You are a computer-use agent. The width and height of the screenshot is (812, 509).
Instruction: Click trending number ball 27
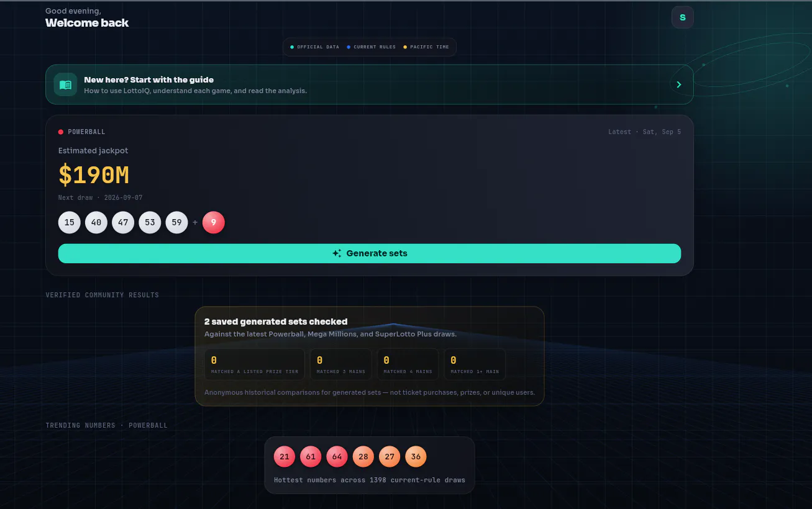(390, 457)
